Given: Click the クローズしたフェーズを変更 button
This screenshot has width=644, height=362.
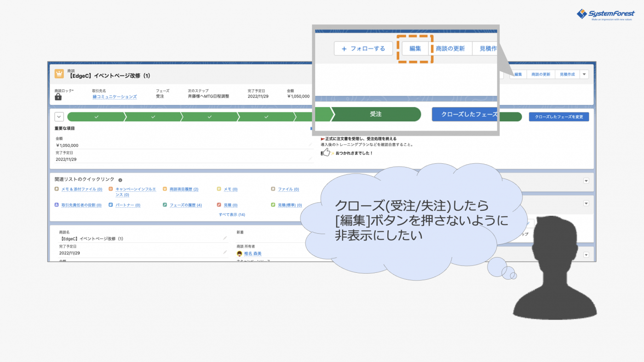Looking at the screenshot, I should point(559,117).
